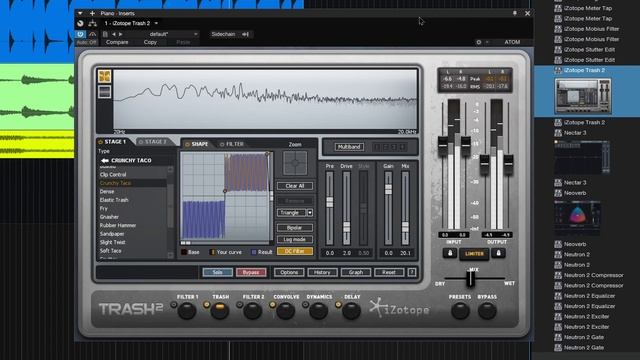Select Rubber Hammer distortion type
Screen dimensions: 640x360
pyautogui.click(x=118, y=225)
